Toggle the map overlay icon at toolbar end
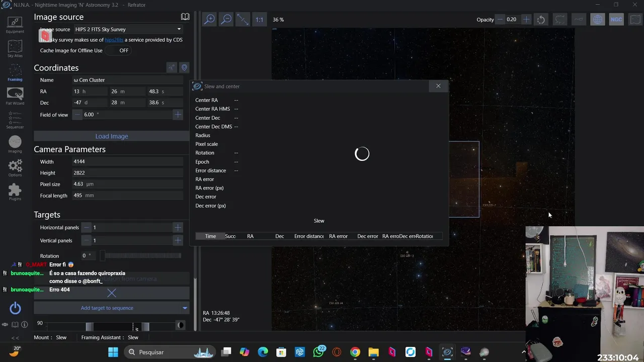 coord(635,20)
